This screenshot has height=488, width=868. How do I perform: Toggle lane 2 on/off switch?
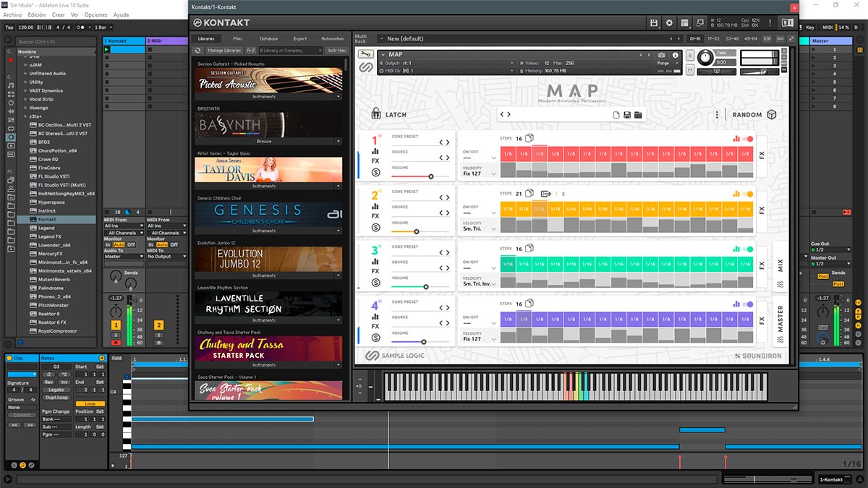tap(747, 194)
